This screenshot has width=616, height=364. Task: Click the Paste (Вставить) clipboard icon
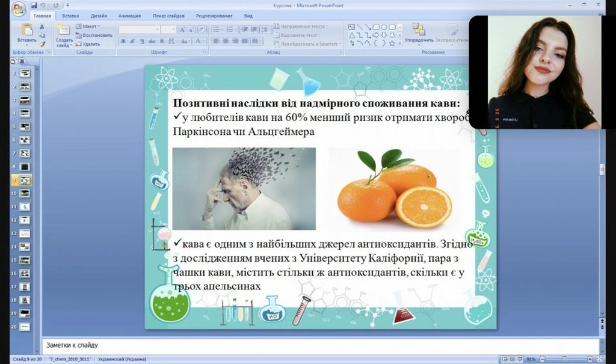pyautogui.click(x=26, y=30)
